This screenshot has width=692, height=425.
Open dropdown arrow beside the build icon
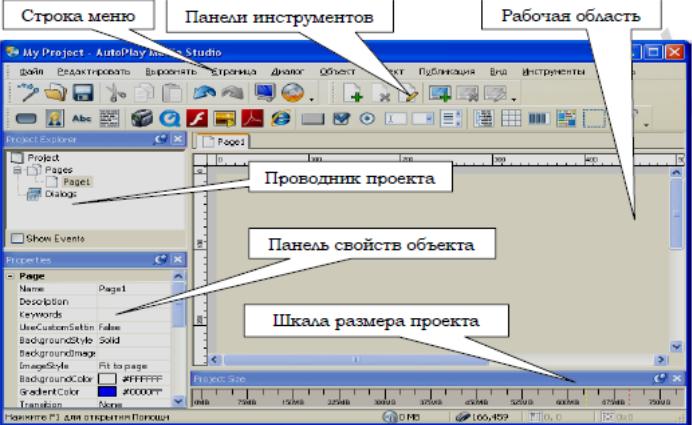[312, 100]
